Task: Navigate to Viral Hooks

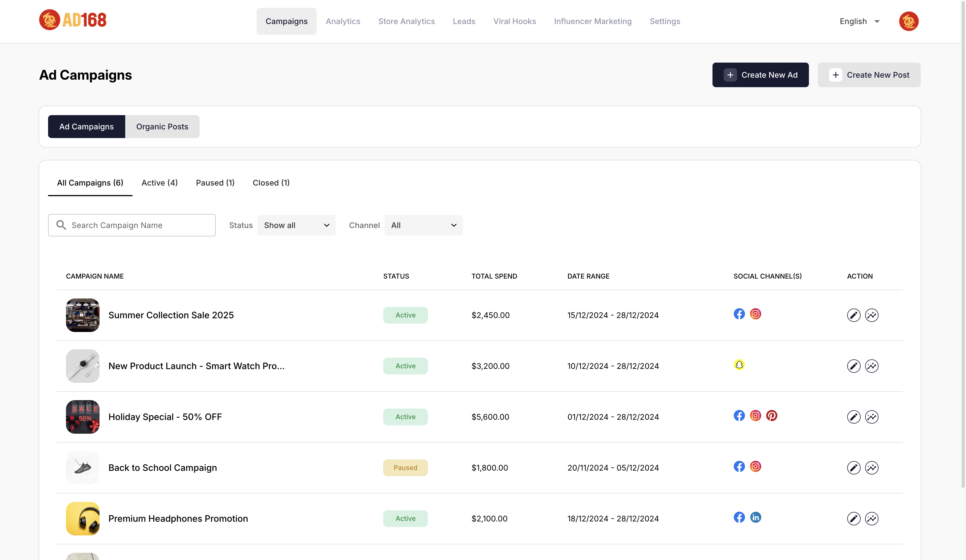Action: pos(514,21)
